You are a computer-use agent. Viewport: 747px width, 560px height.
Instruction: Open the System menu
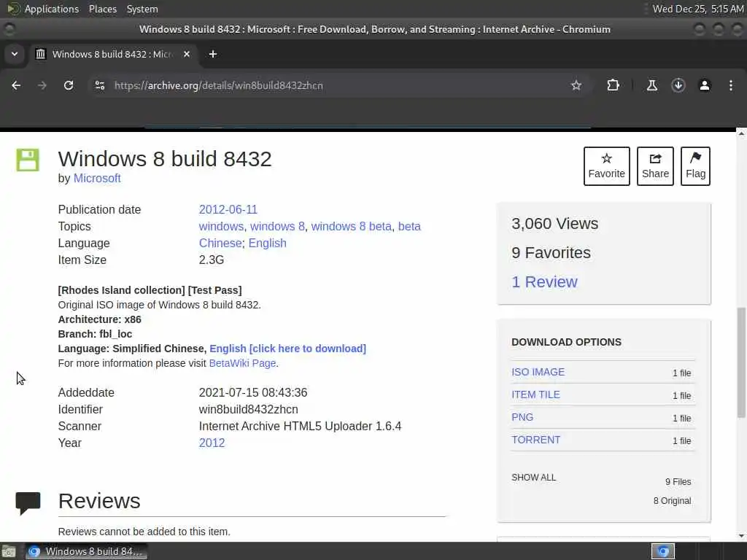point(142,9)
